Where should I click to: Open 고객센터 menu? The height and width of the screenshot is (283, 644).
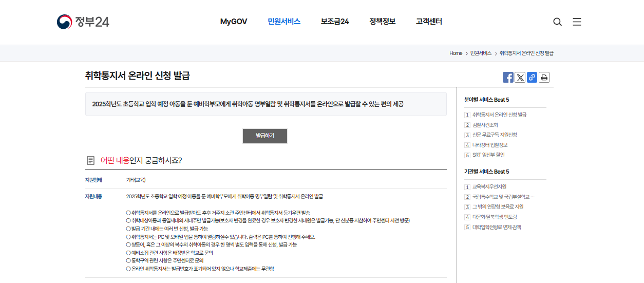click(429, 22)
